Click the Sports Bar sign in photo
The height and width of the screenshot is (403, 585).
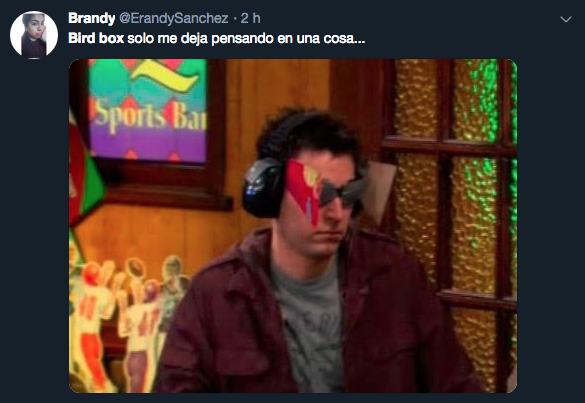point(147,110)
